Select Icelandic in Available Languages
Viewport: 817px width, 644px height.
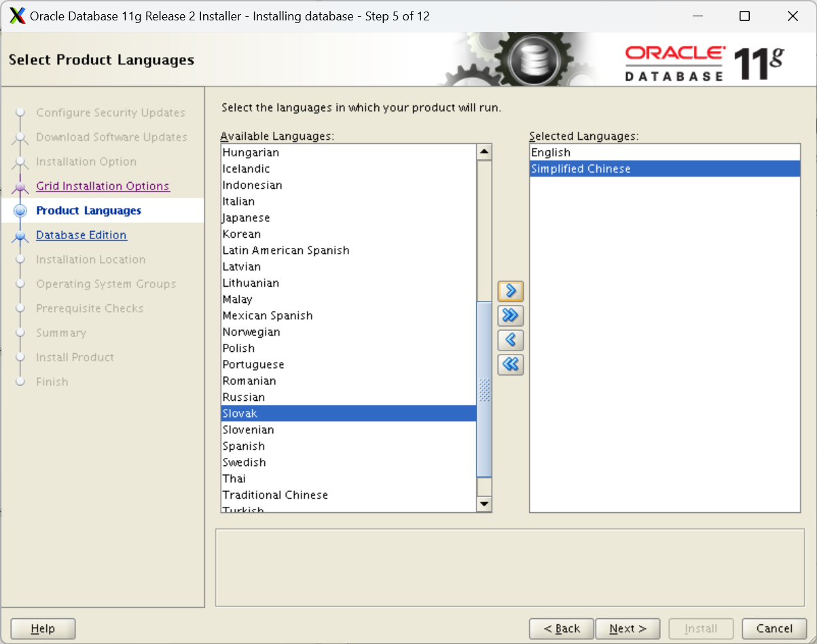pos(348,169)
